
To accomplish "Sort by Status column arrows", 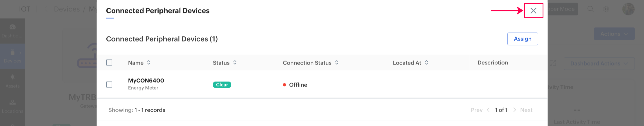I will point(235,63).
